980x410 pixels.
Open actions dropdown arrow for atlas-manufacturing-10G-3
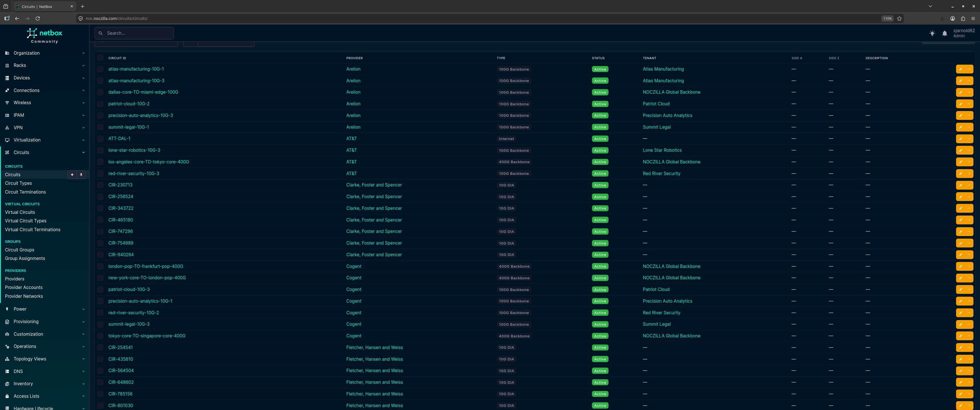(969, 81)
